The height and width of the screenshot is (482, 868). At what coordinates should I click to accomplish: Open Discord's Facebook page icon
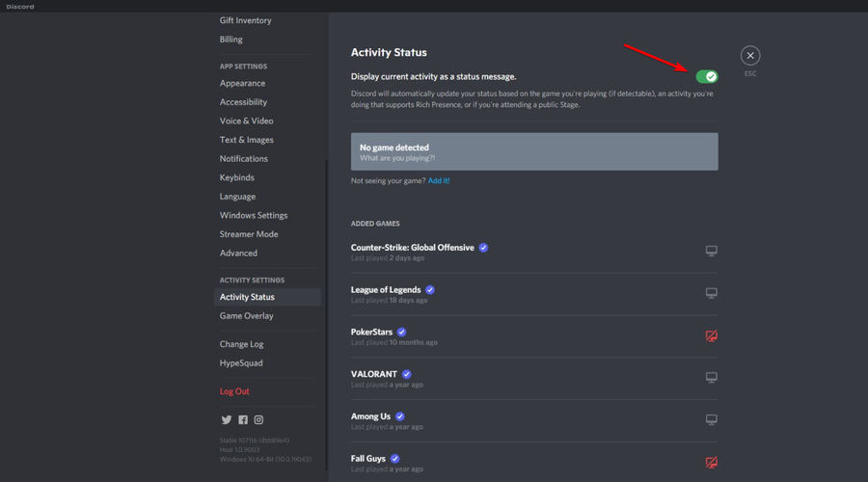tap(243, 420)
